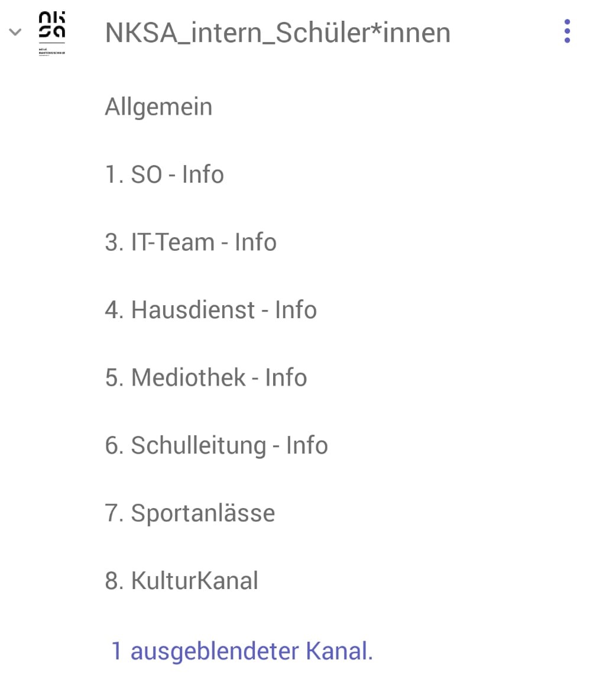This screenshot has height=676, width=616.
Task: Open the Allgemein channel
Action: tap(158, 107)
